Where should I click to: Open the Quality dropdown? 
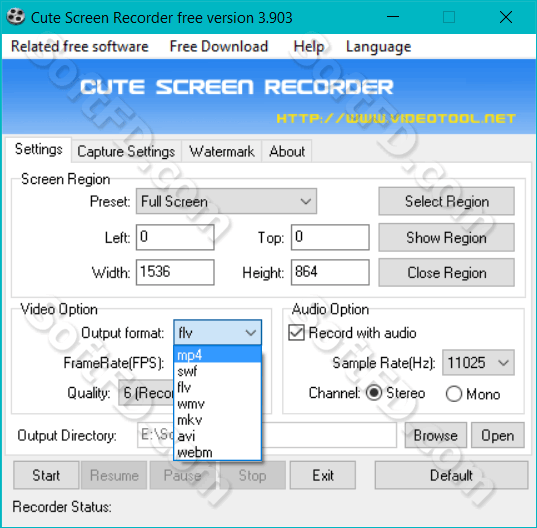click(146, 393)
